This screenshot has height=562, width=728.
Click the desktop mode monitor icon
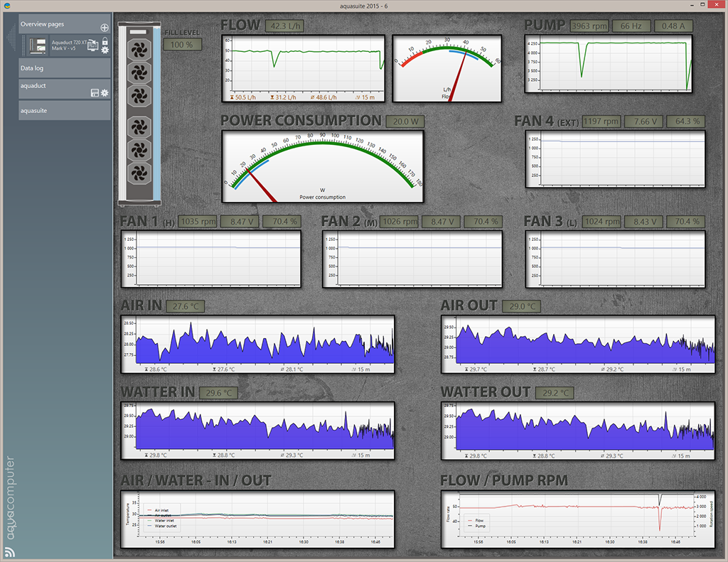tap(92, 45)
